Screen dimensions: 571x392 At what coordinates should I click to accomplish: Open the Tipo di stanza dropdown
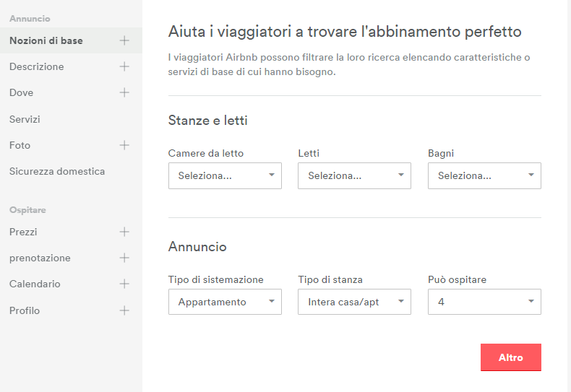pyautogui.click(x=354, y=302)
